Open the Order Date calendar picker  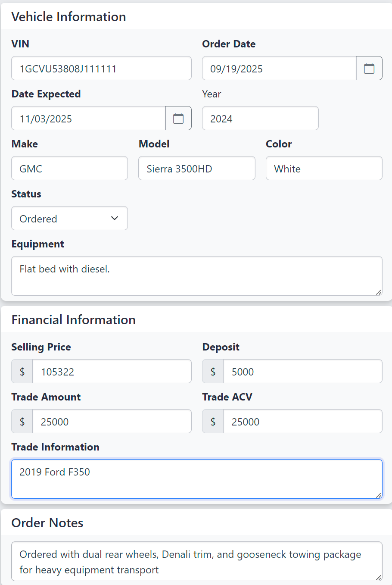(x=369, y=69)
